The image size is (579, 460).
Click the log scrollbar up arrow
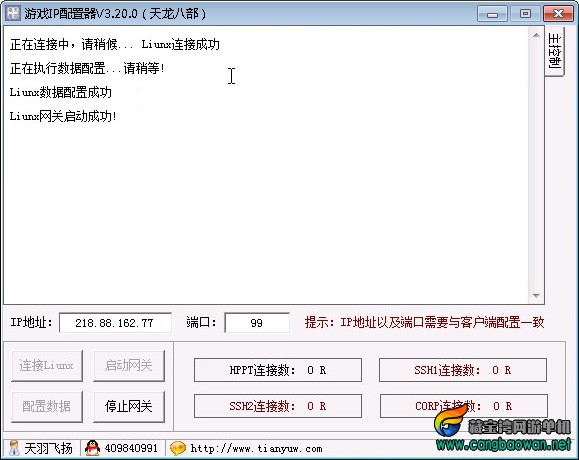click(536, 35)
